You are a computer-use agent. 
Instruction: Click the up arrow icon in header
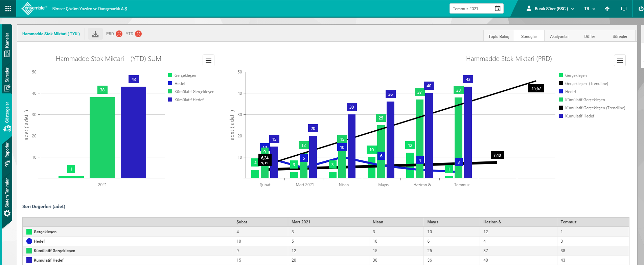[x=607, y=9]
